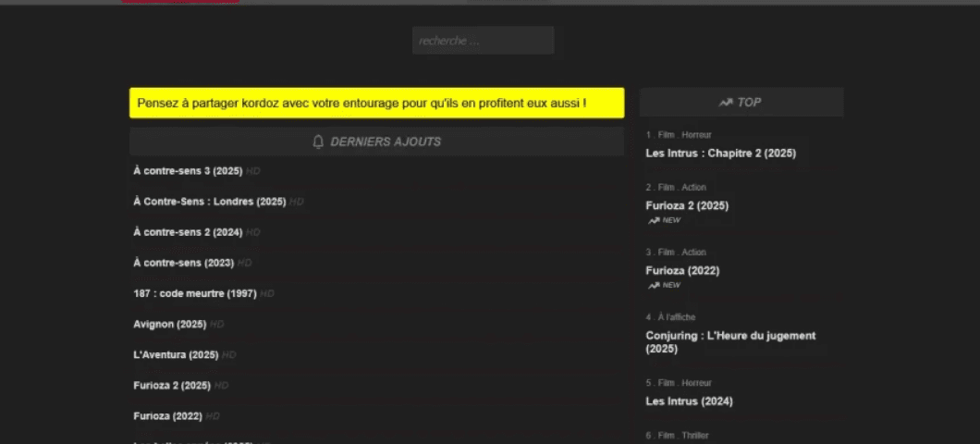Viewport: 980px width, 444px height.
Task: Click the bell icon beside Derniers Ajouts
Action: 319,142
